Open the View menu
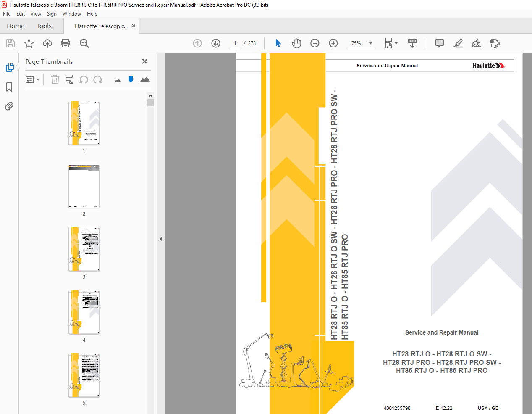The height and width of the screenshot is (414, 532). (36, 14)
